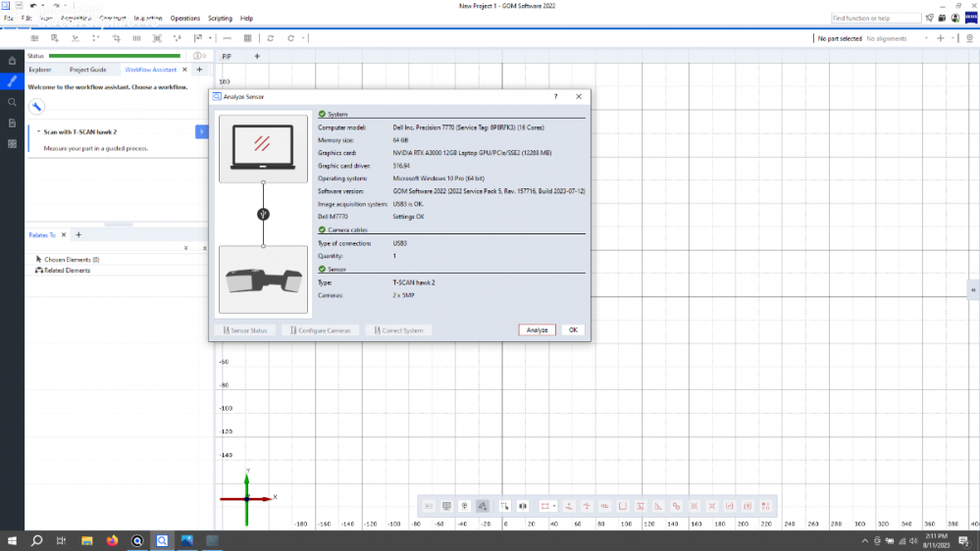
Task: Click the 3D monitor view icon
Action: point(446,506)
